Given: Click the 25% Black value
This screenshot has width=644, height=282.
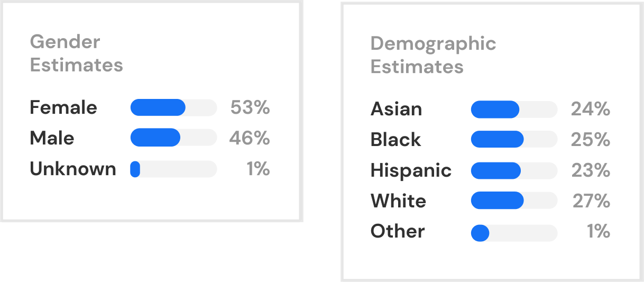Looking at the screenshot, I should click(x=591, y=140).
